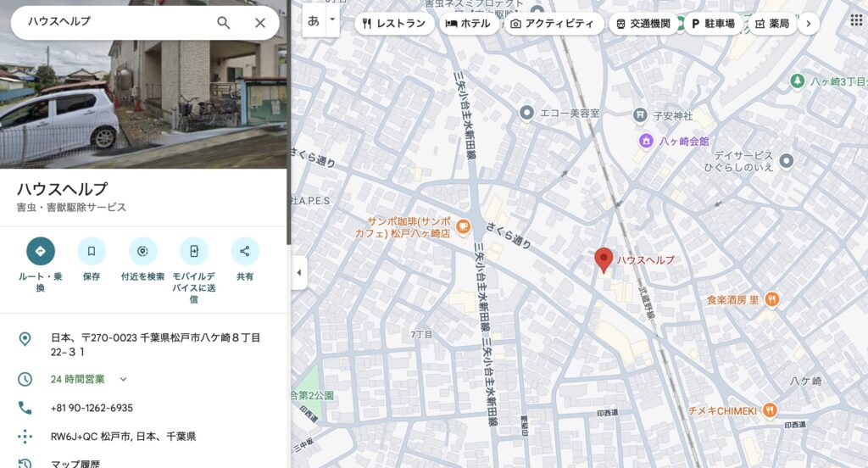Screen dimensions: 868x468
Task: Filter by 薬局 chip
Action: [772, 24]
